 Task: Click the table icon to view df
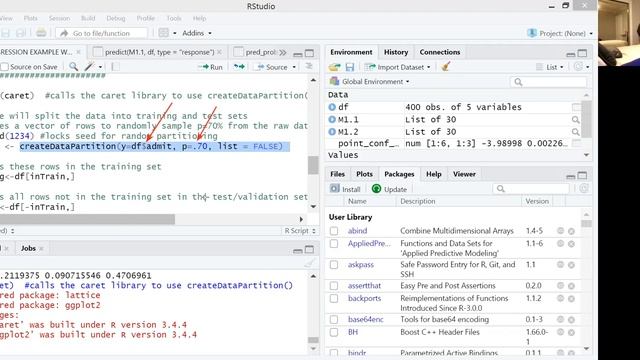576,107
